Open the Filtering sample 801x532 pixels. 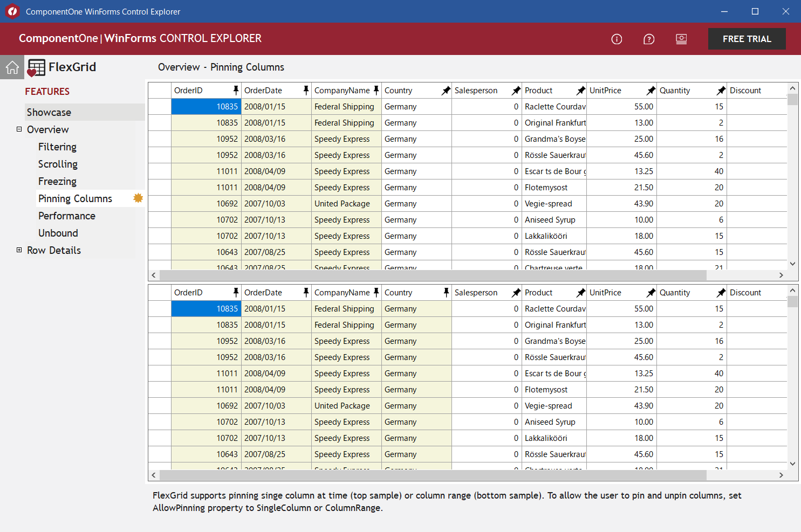pos(57,147)
